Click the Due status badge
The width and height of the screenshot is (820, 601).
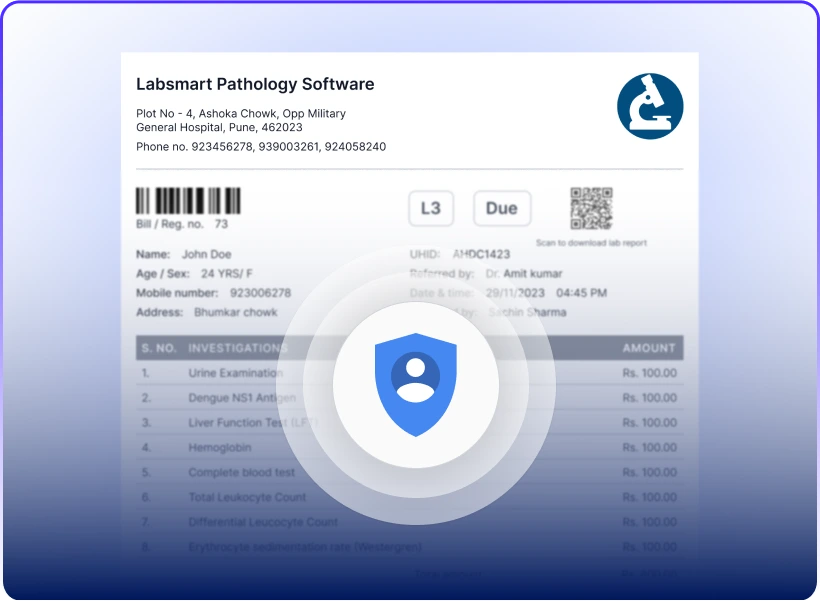(x=502, y=208)
